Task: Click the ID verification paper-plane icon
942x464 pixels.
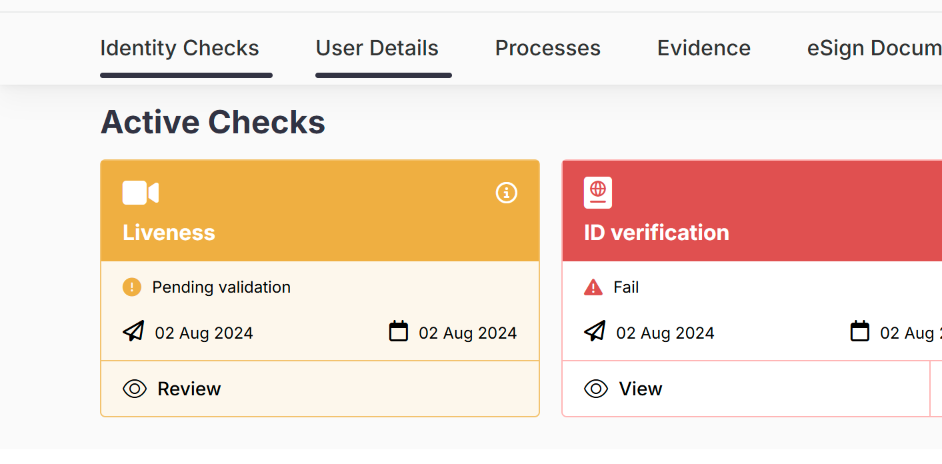Action: tap(595, 332)
